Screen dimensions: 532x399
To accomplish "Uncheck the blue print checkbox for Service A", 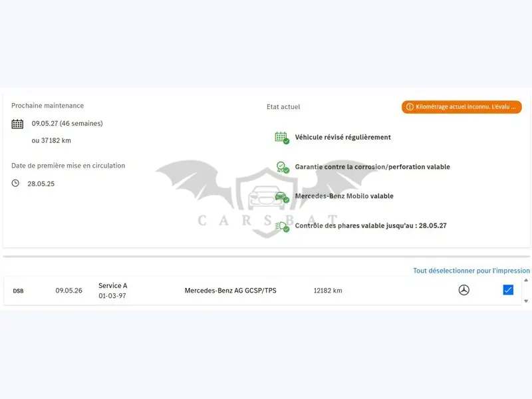I will 508,290.
